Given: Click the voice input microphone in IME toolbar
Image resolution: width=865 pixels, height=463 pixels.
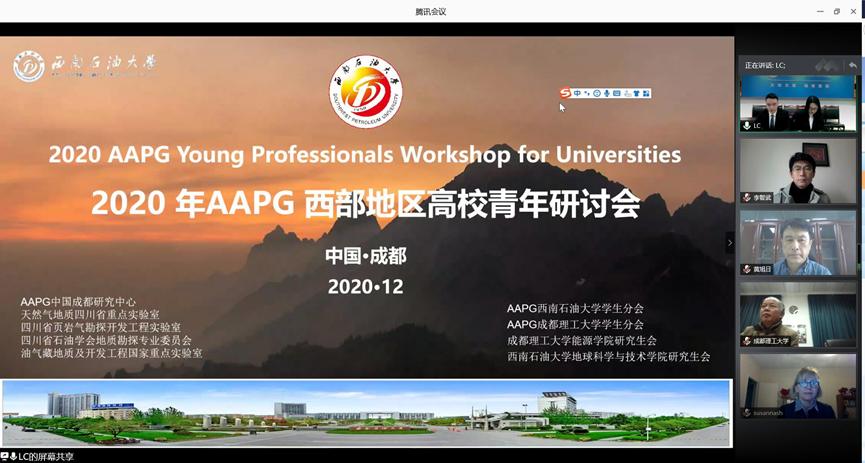Looking at the screenshot, I should pyautogui.click(x=607, y=93).
